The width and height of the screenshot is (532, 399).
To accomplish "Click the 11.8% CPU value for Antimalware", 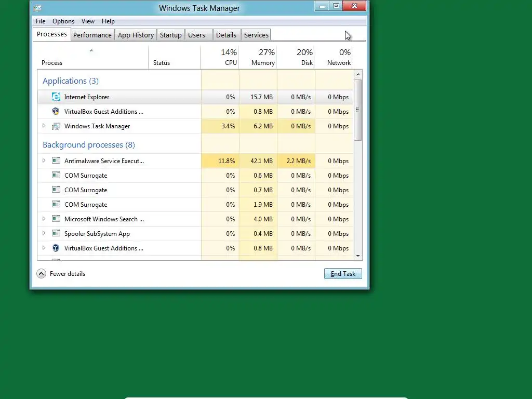I will click(227, 161).
